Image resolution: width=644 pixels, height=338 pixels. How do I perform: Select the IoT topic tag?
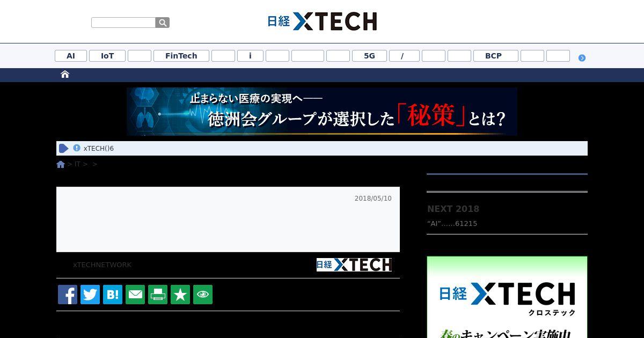[x=107, y=56]
